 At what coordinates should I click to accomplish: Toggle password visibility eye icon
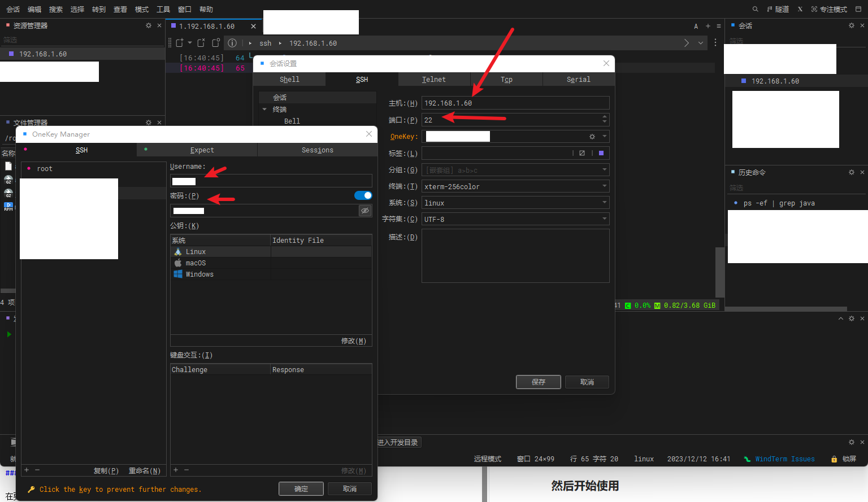(365, 211)
